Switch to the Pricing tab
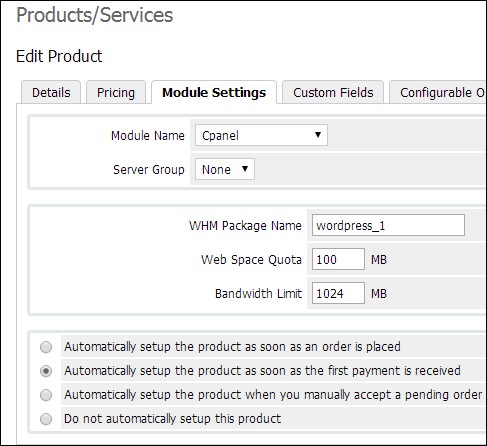Screen dimensions: 487x446 point(116,92)
